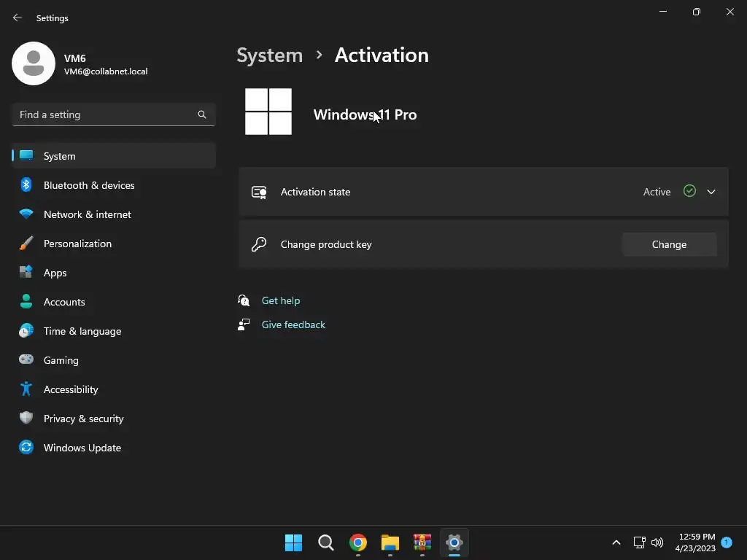Go to Gaming settings
Image resolution: width=747 pixels, height=560 pixels.
(113, 360)
